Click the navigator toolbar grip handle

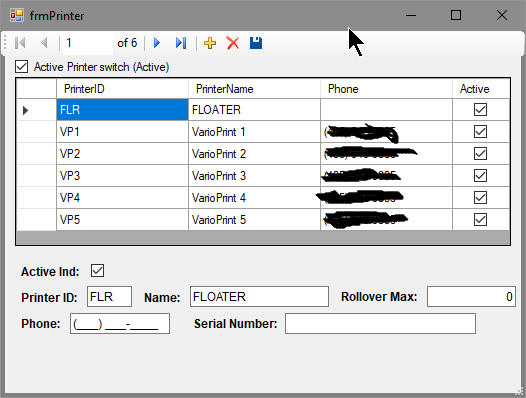[x=5, y=43]
